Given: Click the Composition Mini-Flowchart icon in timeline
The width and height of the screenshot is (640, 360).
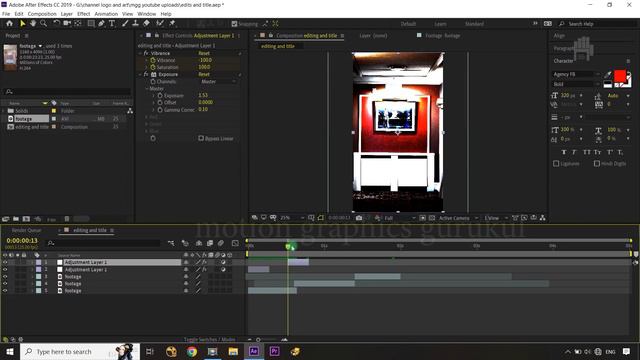Looking at the screenshot, I should click(x=171, y=243).
